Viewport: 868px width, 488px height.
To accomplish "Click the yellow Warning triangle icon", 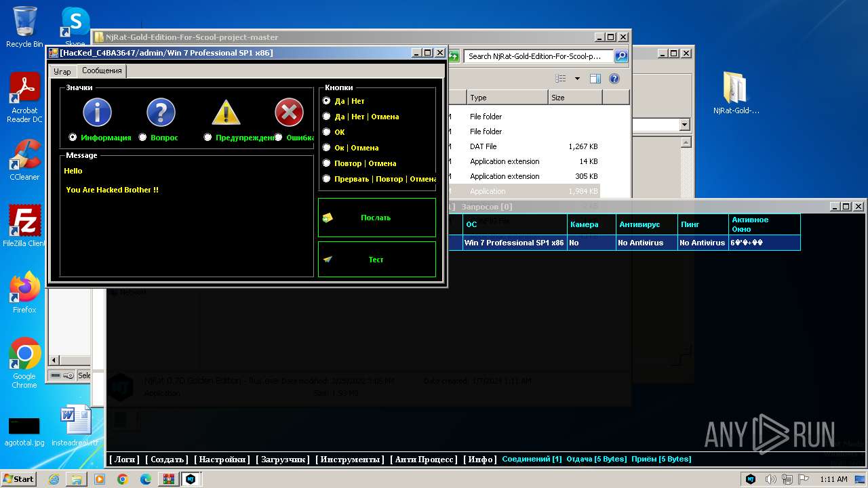I will click(226, 113).
